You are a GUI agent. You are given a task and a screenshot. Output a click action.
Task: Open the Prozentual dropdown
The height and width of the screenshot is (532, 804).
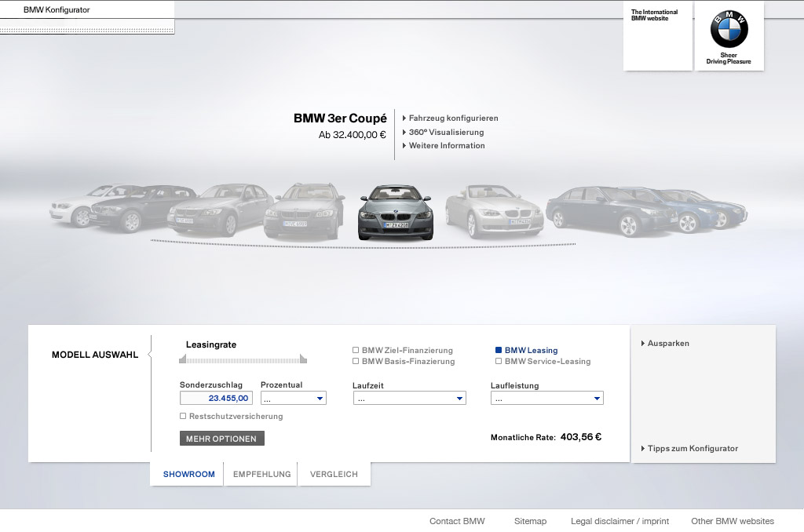coord(294,399)
